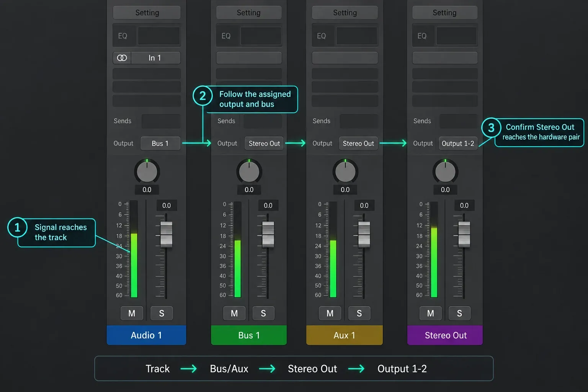Solo the Bus 1 channel
Viewport: 588px width, 392px height.
pos(263,314)
